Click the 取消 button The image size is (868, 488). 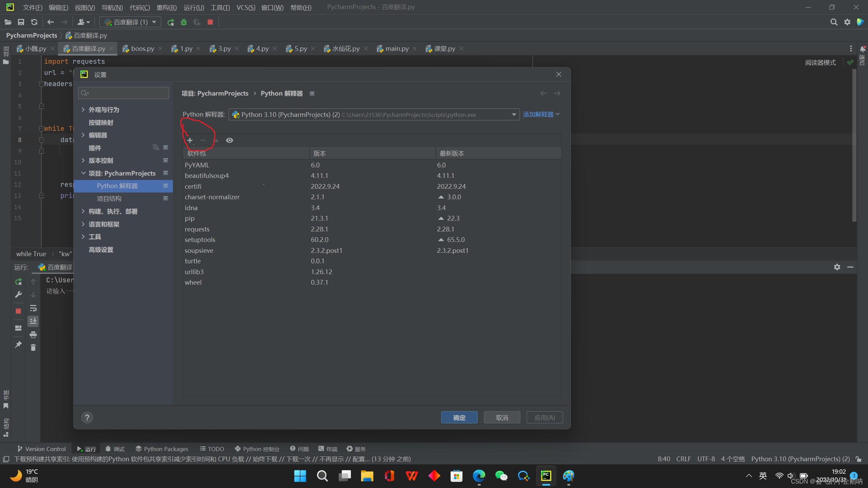[502, 418]
